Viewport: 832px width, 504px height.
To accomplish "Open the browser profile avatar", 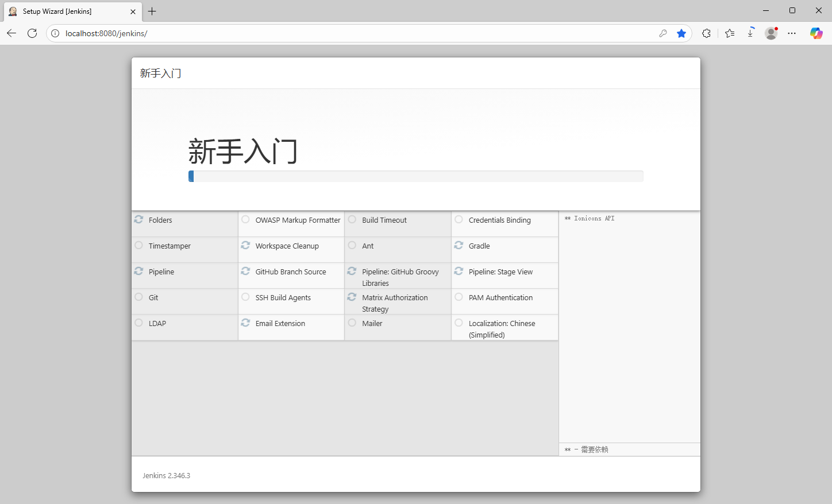I will tap(771, 33).
